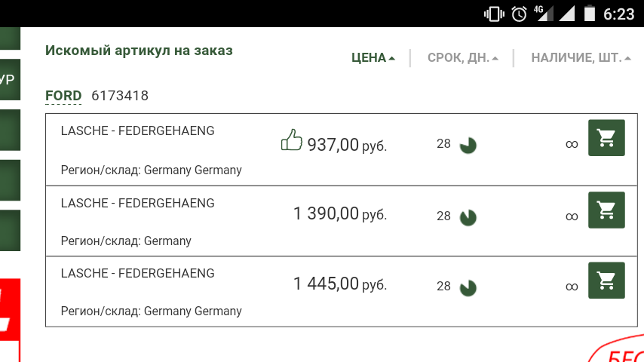Add the 1 445,00 руб. item to cart

606,281
